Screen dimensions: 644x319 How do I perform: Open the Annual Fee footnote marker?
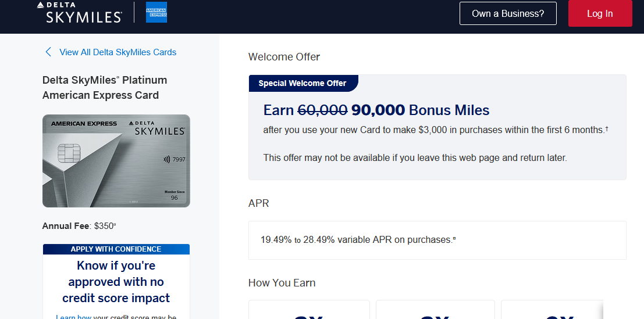point(115,225)
